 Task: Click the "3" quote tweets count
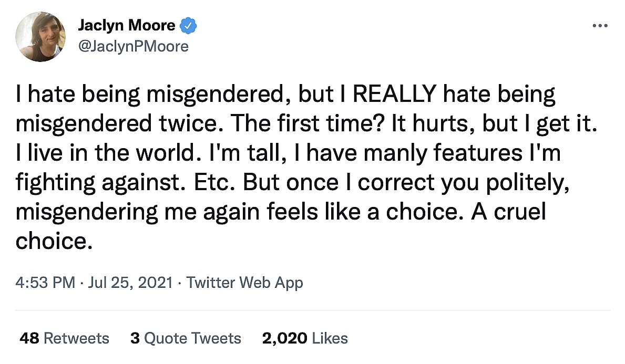coord(135,338)
